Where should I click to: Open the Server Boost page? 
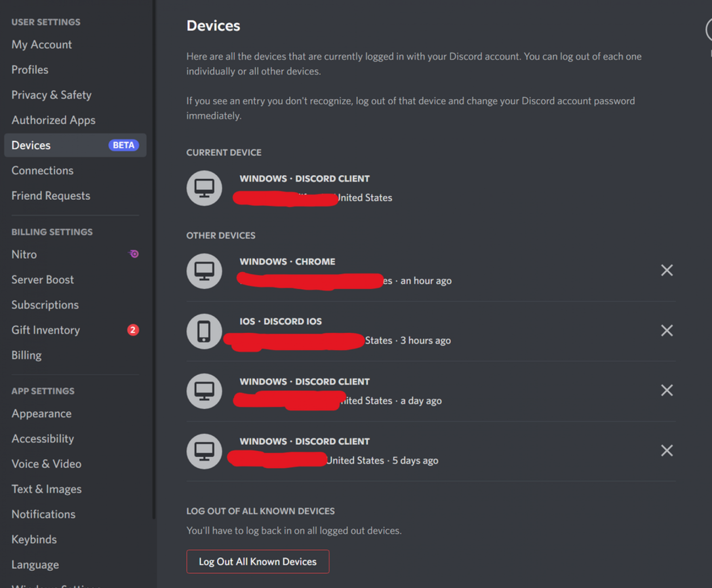[x=43, y=279]
